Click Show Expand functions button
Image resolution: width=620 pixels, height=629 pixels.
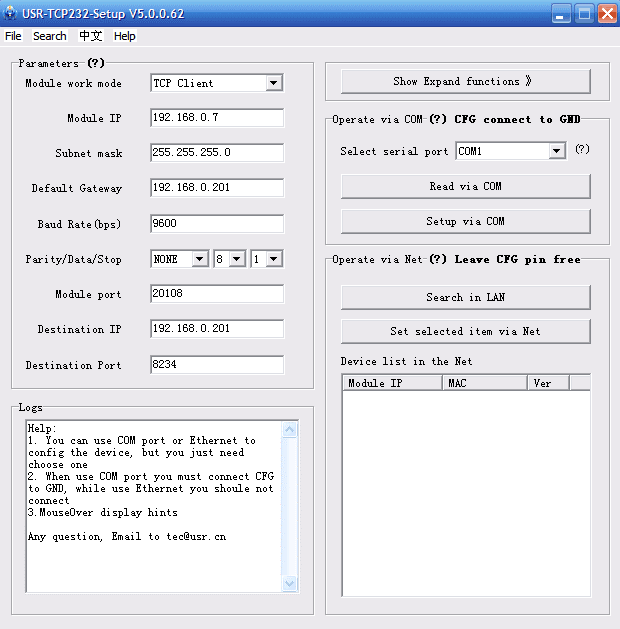point(465,81)
